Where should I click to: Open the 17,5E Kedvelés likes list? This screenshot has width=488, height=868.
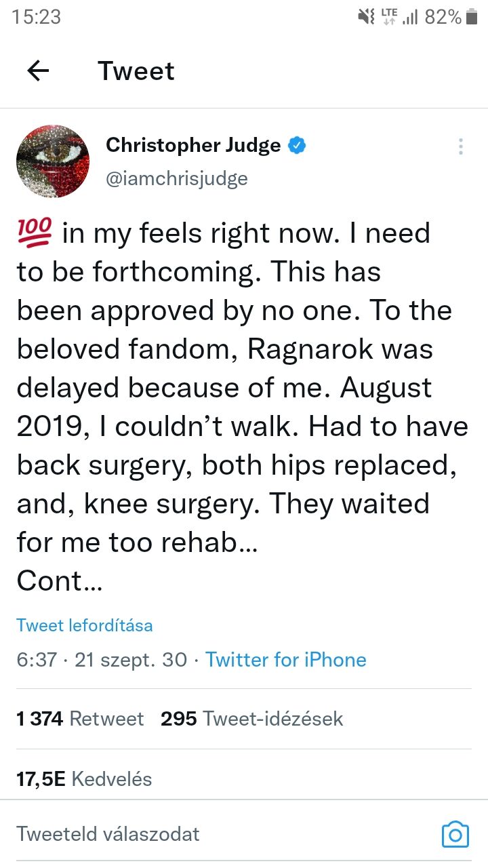point(84,779)
